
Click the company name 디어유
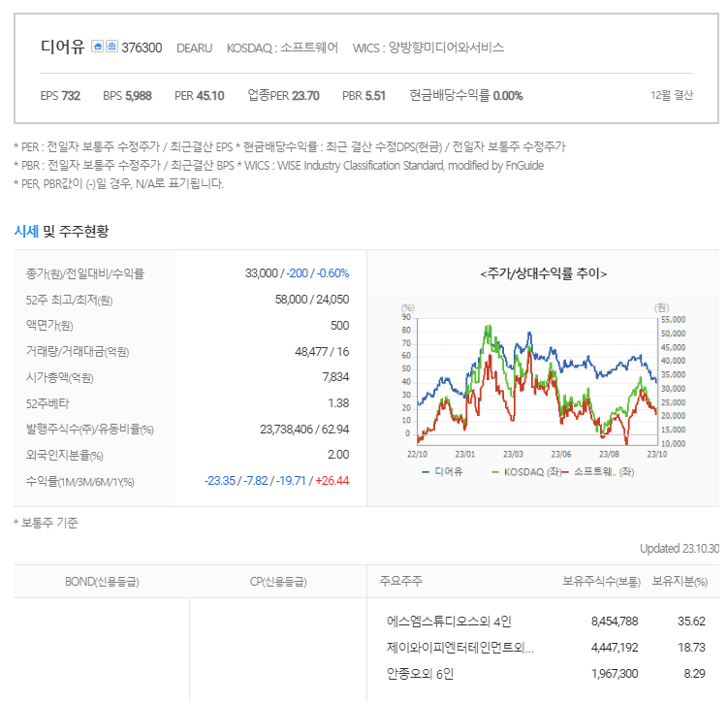(63, 47)
